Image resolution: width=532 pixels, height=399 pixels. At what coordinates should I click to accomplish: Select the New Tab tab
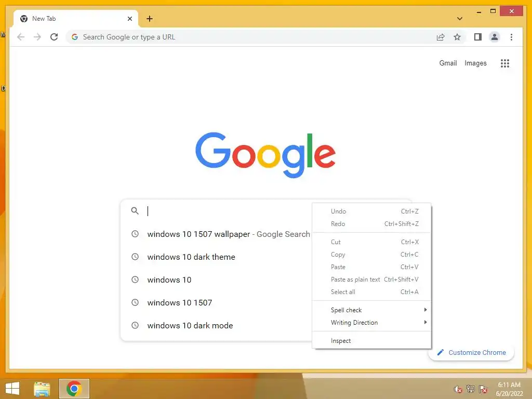(x=76, y=19)
